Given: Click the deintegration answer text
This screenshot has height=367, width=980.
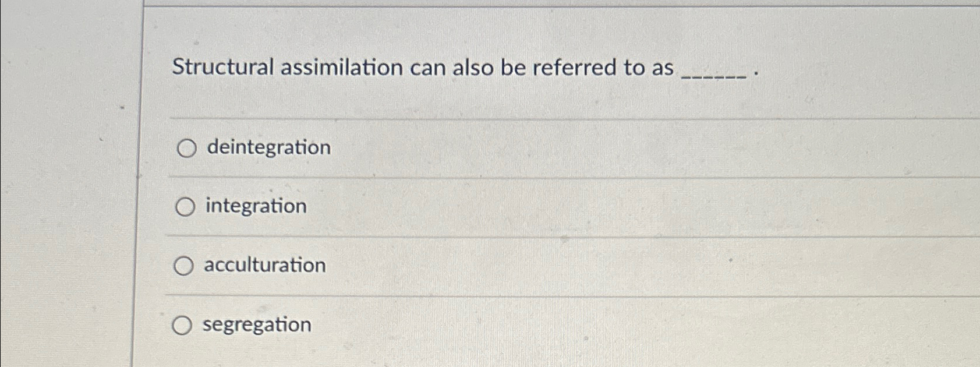Looking at the screenshot, I should [x=268, y=148].
